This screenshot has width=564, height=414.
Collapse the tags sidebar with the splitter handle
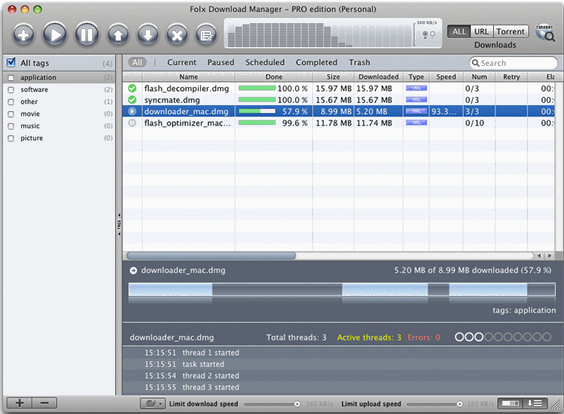[119, 225]
